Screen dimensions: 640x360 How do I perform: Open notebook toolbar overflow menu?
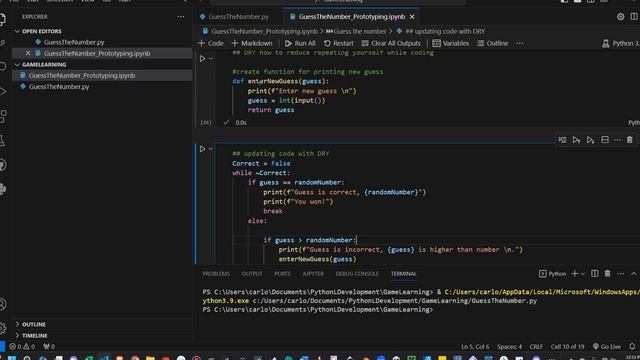(x=520, y=43)
